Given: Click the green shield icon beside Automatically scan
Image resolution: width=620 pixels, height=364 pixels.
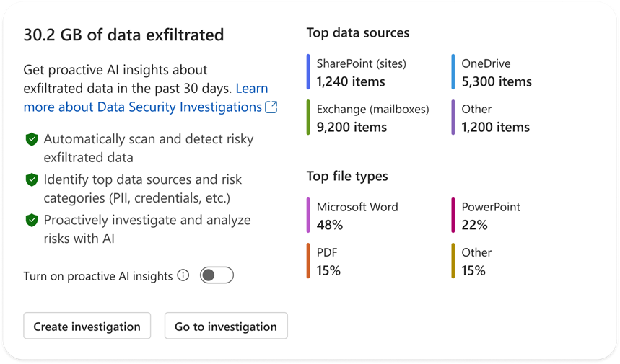Looking at the screenshot, I should coord(32,139).
